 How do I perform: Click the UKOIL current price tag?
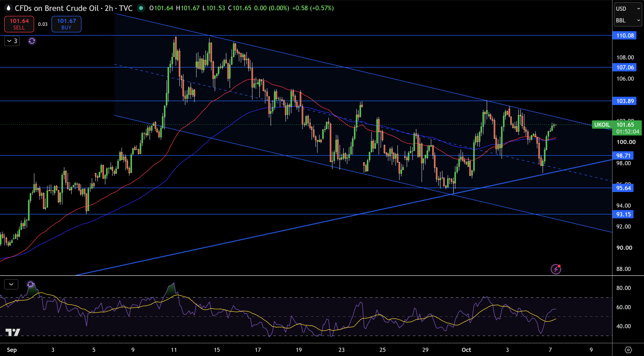pyautogui.click(x=602, y=124)
